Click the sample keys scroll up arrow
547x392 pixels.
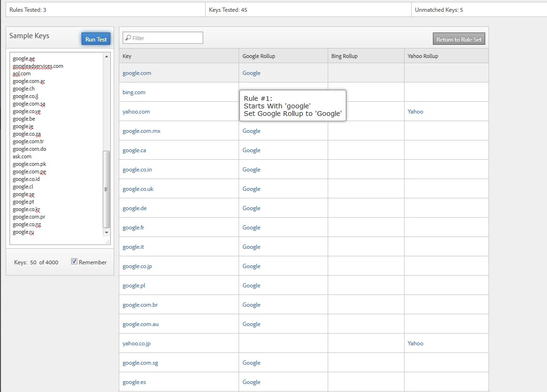(x=107, y=57)
